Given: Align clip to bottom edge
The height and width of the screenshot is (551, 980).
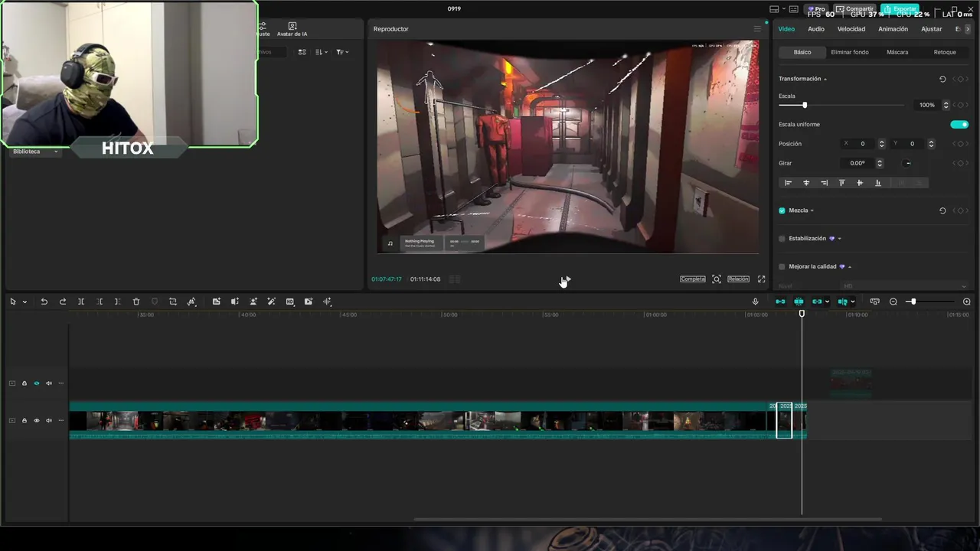Looking at the screenshot, I should coord(877,183).
